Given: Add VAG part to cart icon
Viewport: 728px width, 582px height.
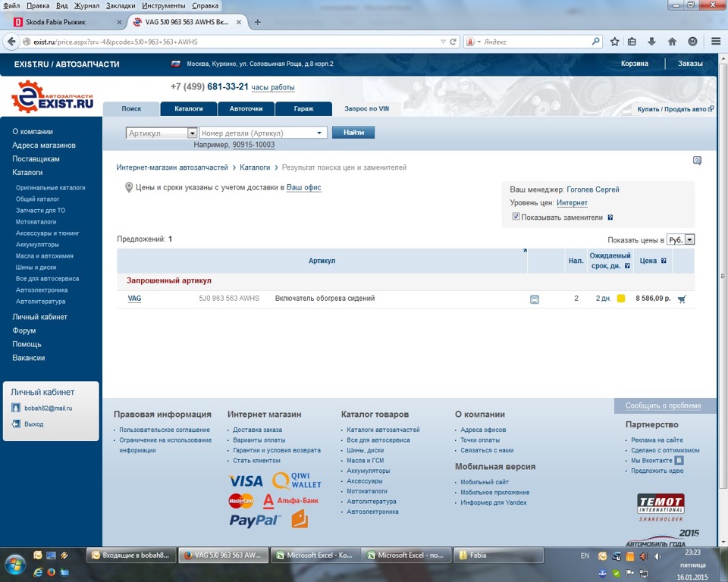Looking at the screenshot, I should (x=682, y=299).
